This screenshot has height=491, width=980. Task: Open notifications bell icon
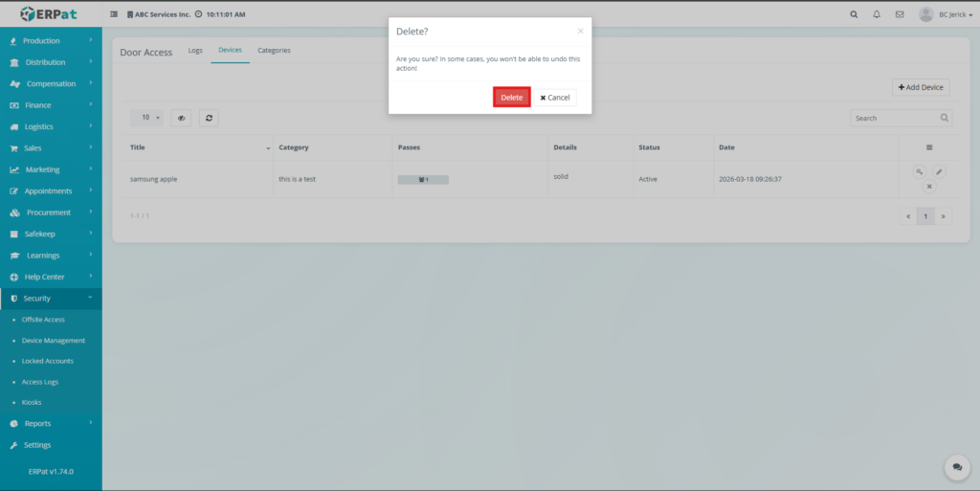[877, 14]
